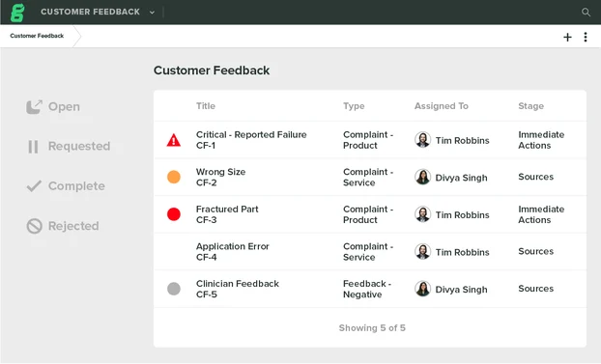This screenshot has width=601, height=364.
Task: Expand the Customer Feedback dropdown chevron
Action: click(x=152, y=13)
